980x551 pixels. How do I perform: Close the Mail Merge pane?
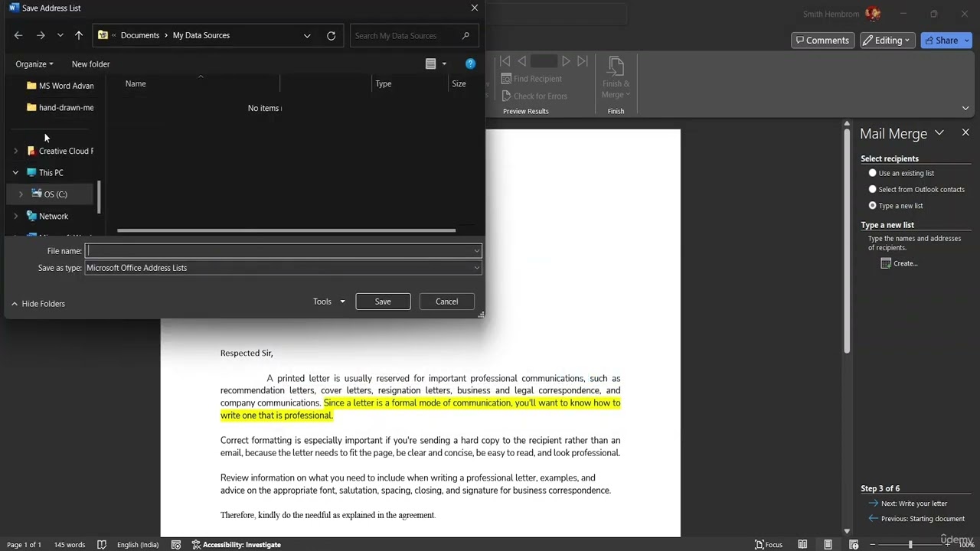[965, 132]
